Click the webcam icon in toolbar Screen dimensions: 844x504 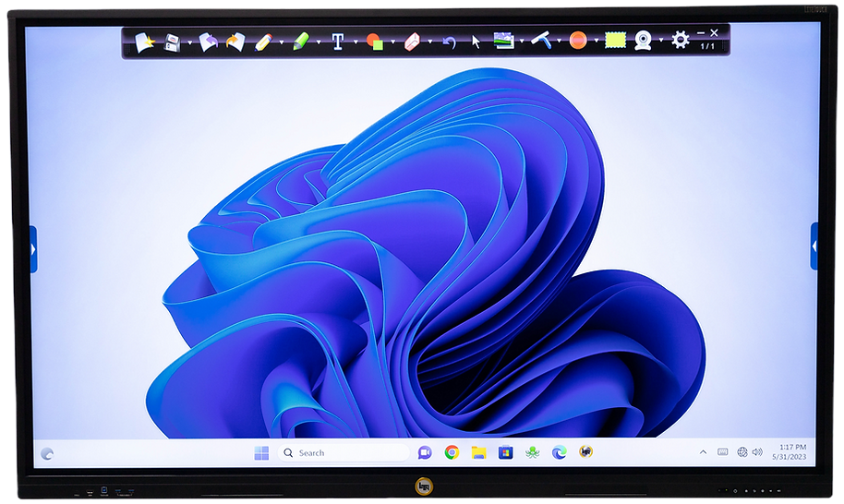click(644, 41)
